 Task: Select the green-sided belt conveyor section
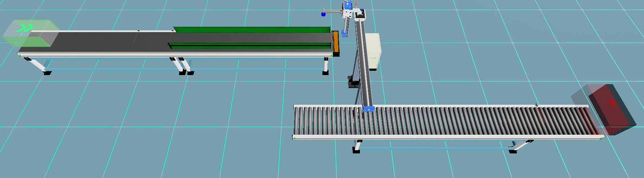249,38
